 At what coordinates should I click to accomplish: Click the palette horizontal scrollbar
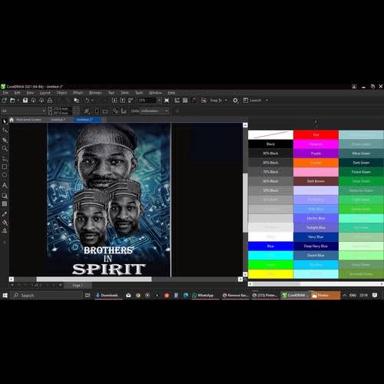point(316,284)
